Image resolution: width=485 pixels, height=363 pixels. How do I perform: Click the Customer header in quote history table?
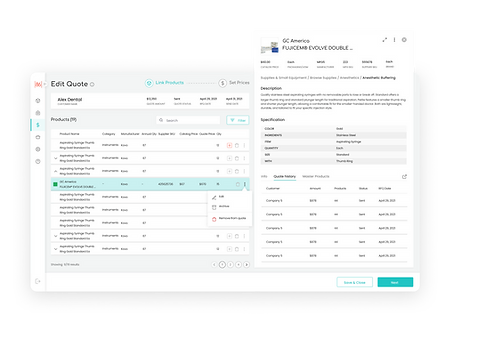tap(273, 189)
